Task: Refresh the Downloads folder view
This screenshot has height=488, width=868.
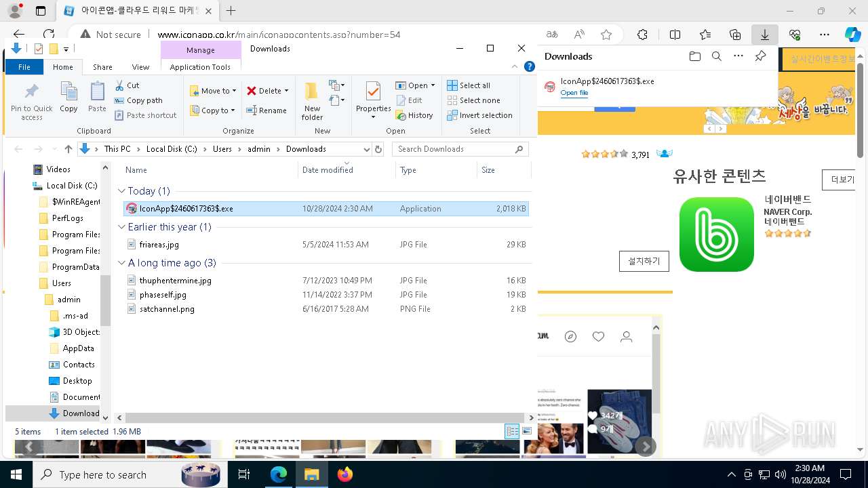Action: (x=378, y=149)
